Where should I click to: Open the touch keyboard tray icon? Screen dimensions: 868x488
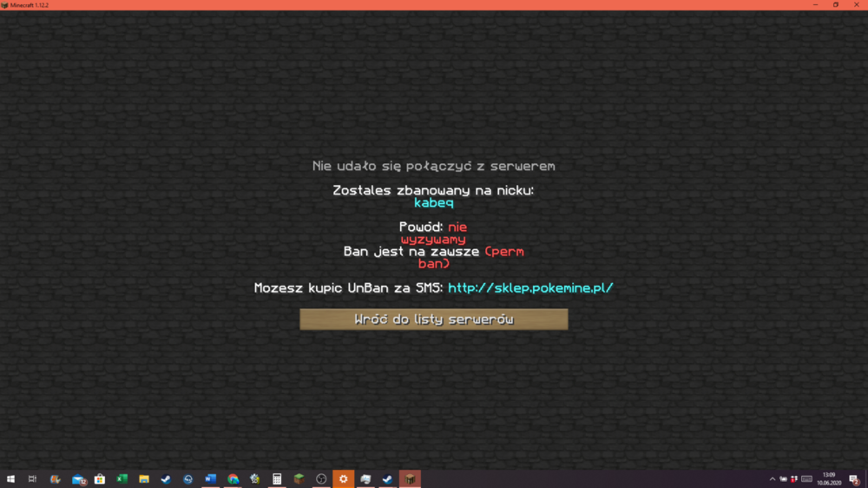(x=806, y=479)
